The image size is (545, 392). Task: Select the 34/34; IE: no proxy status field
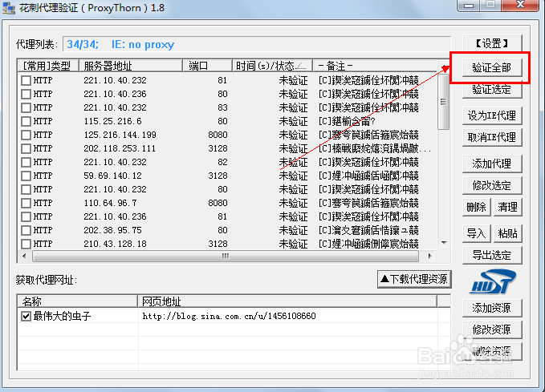click(x=257, y=44)
